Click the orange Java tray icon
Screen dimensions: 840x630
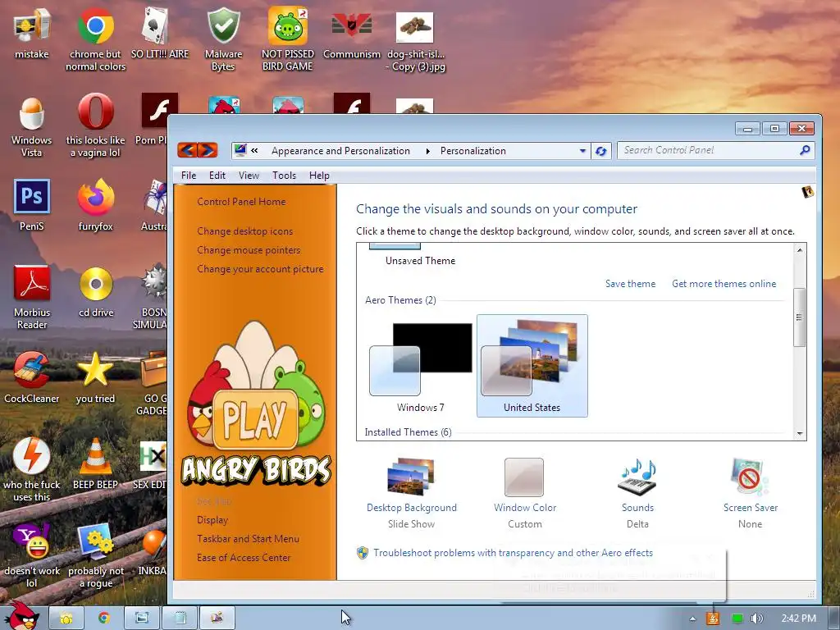coord(713,619)
